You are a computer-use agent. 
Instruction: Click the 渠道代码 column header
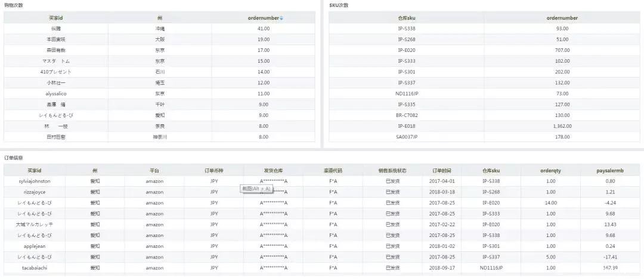333,170
